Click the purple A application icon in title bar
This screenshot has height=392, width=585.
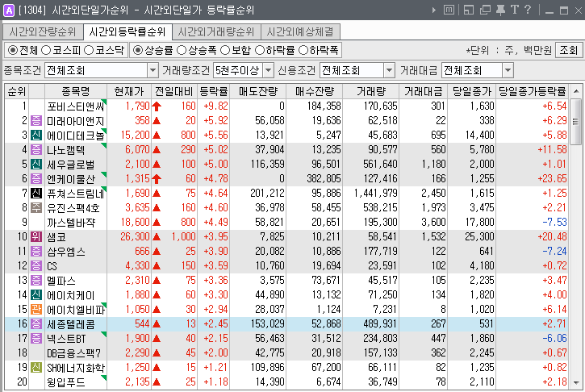click(x=8, y=10)
